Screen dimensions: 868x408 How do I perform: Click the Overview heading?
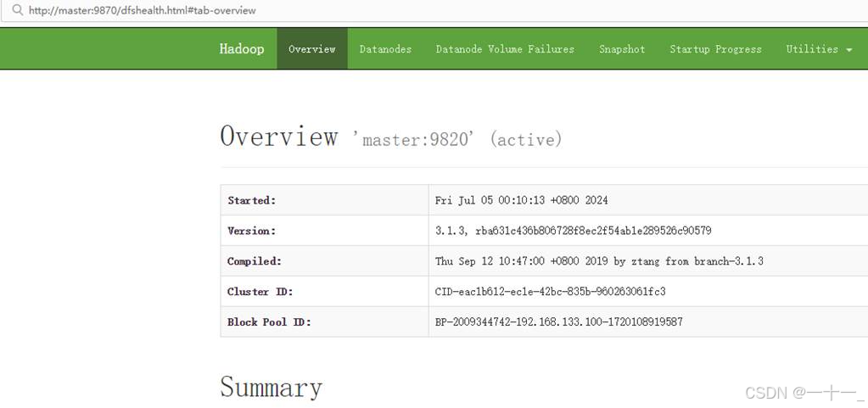point(279,136)
